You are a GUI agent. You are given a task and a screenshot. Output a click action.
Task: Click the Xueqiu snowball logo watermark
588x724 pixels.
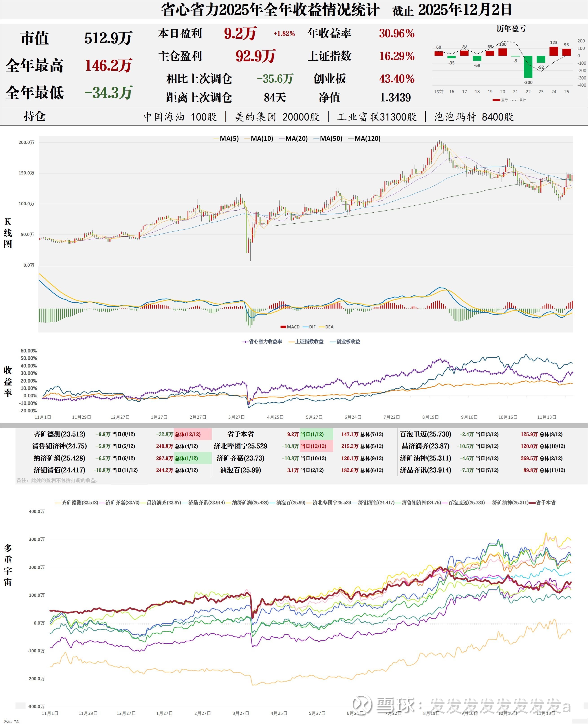coord(362,705)
